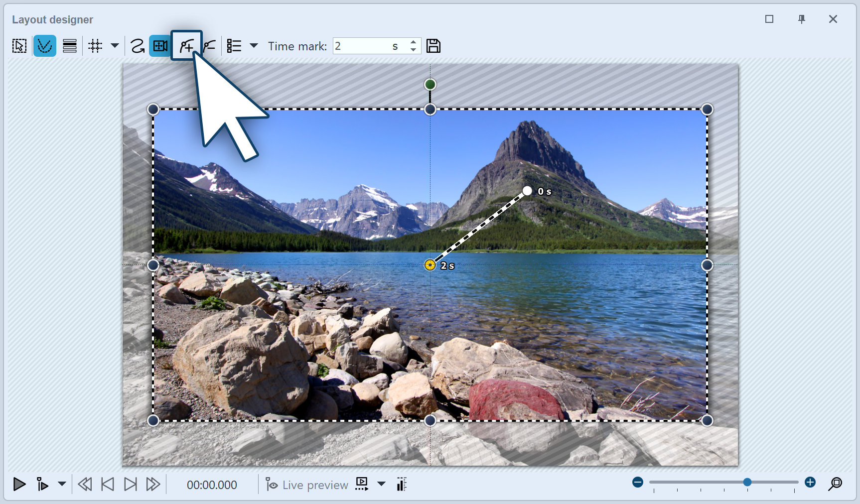The width and height of the screenshot is (860, 504).
Task: Activate the smooth curve mode
Action: [x=138, y=45]
